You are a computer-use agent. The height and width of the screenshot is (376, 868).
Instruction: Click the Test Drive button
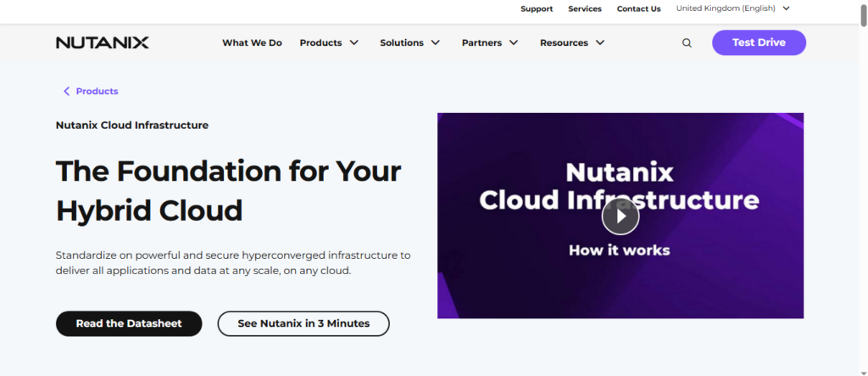pos(759,42)
